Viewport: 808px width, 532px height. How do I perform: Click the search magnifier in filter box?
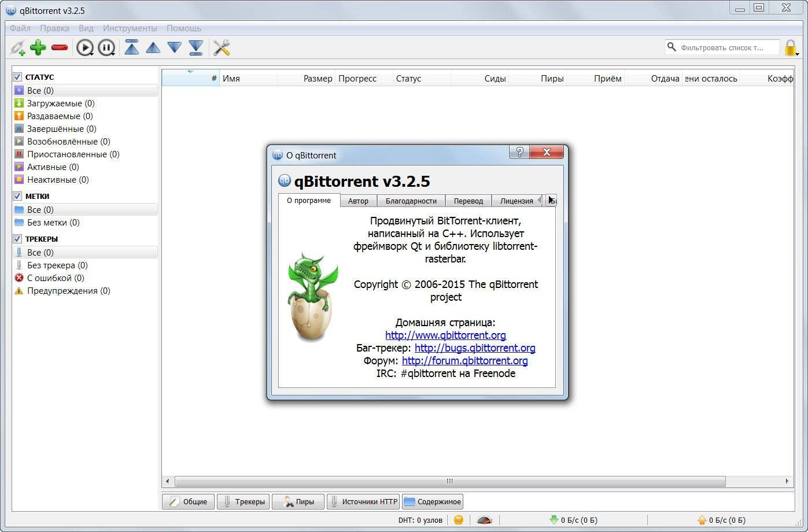click(x=672, y=47)
